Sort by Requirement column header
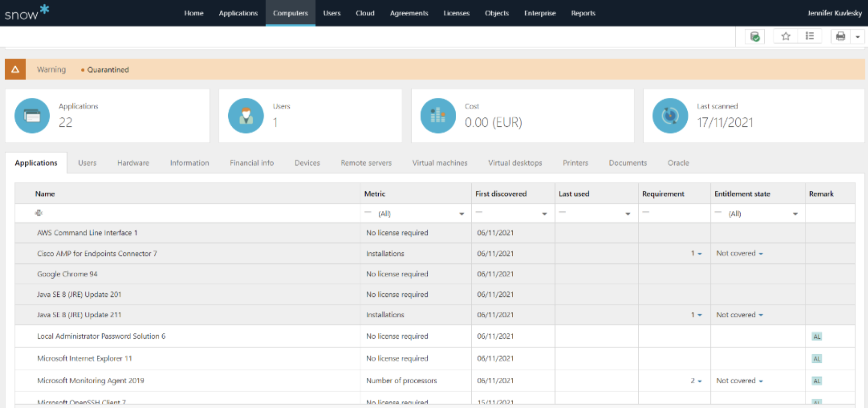This screenshot has height=408, width=868. pyautogui.click(x=663, y=194)
